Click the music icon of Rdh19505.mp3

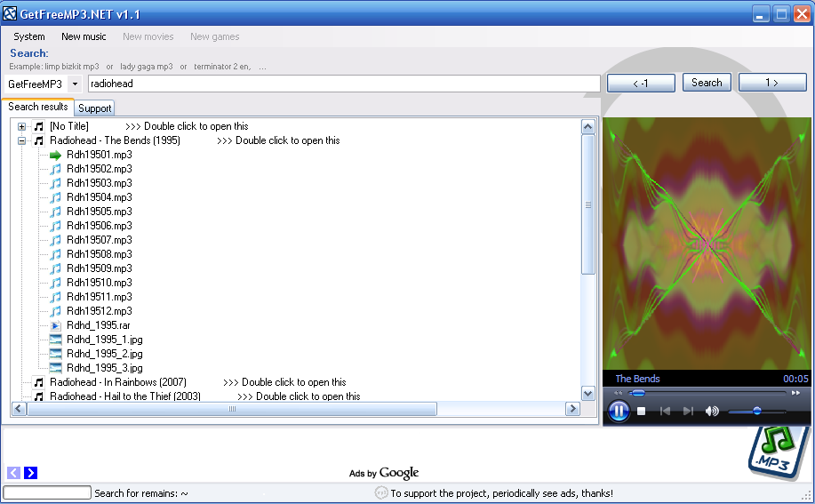click(56, 212)
